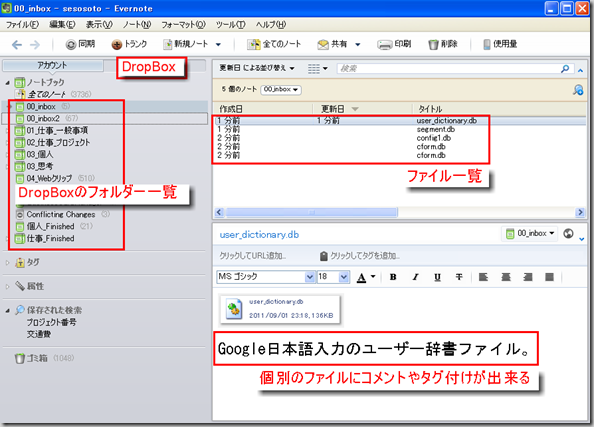Add a tag via クリックしてタグを追加

coord(360,256)
